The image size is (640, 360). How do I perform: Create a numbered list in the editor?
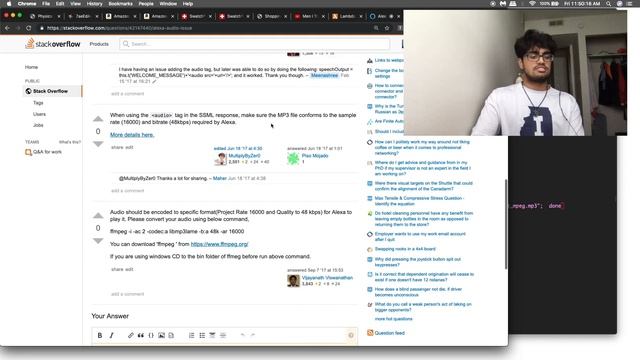click(x=191, y=335)
